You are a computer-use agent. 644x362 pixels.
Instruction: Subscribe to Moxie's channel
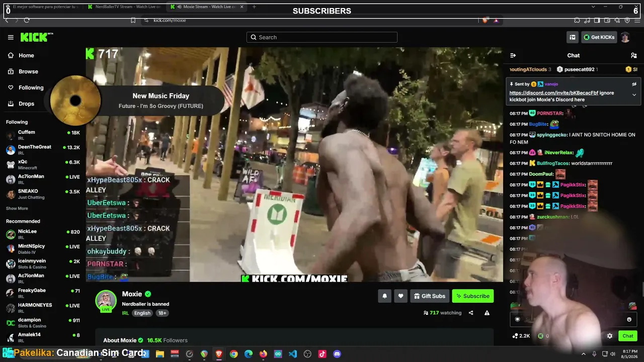(x=473, y=296)
